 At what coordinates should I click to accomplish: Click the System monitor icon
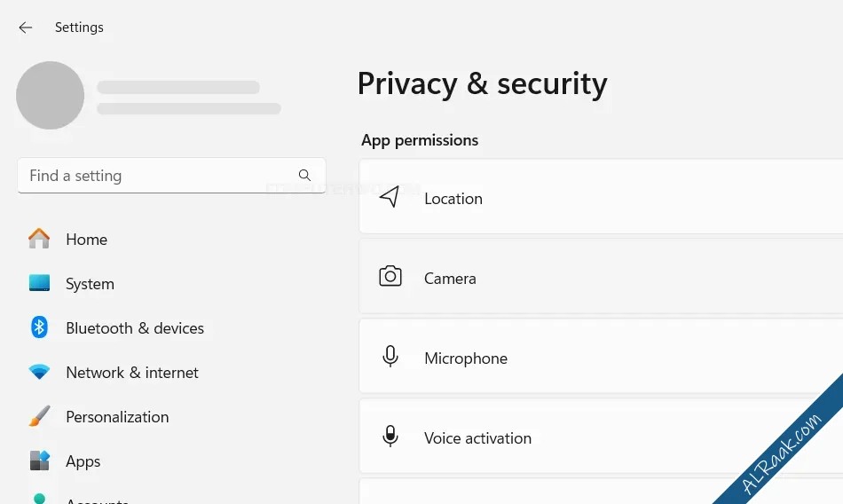39,283
